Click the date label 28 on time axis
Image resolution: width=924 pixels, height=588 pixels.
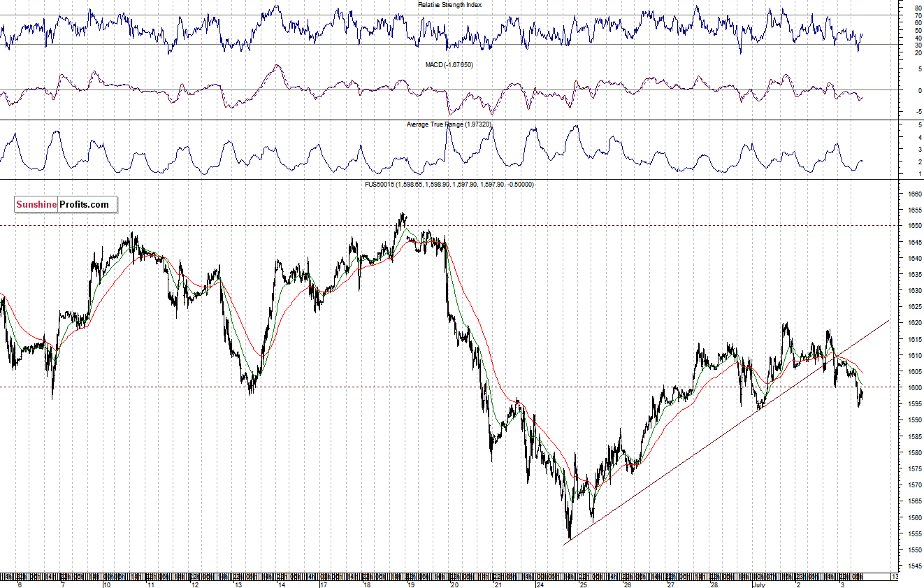point(714,584)
